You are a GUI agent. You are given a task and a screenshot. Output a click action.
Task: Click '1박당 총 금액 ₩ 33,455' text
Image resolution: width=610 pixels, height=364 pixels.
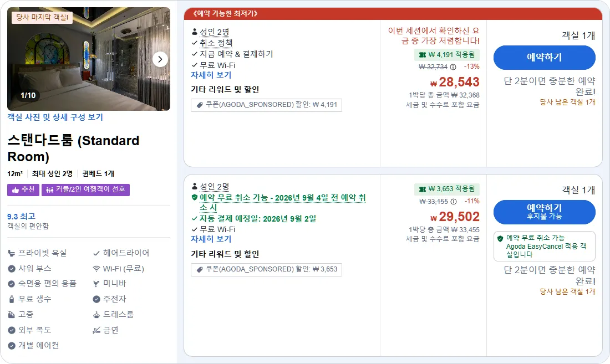click(x=444, y=230)
